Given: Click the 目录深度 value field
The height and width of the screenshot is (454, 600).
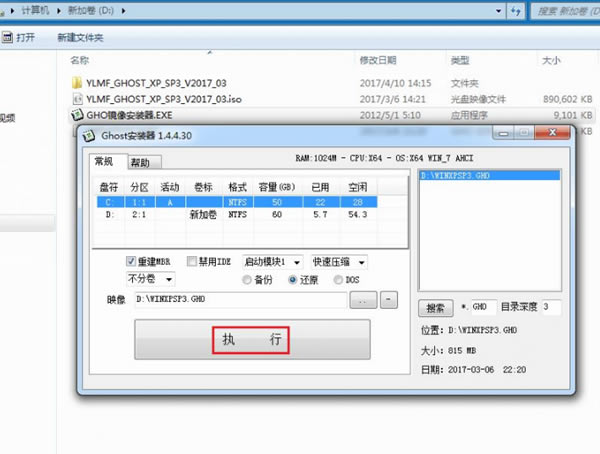Looking at the screenshot, I should pyautogui.click(x=551, y=307).
